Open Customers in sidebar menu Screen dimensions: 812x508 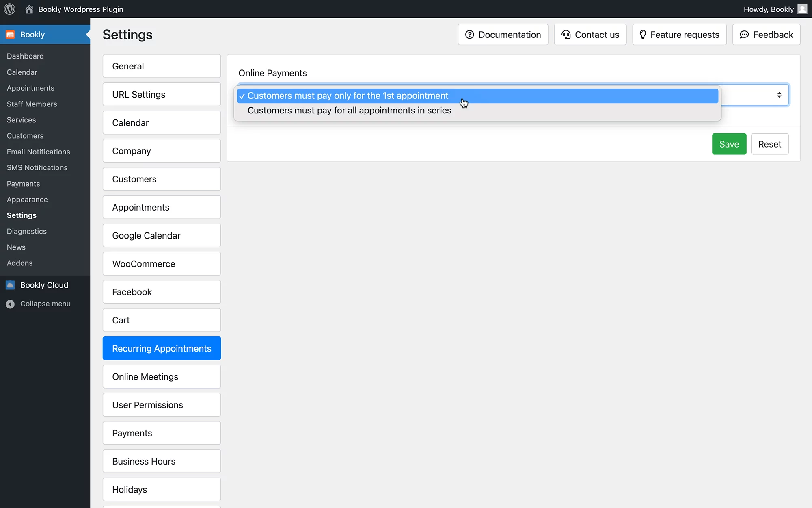(x=25, y=136)
